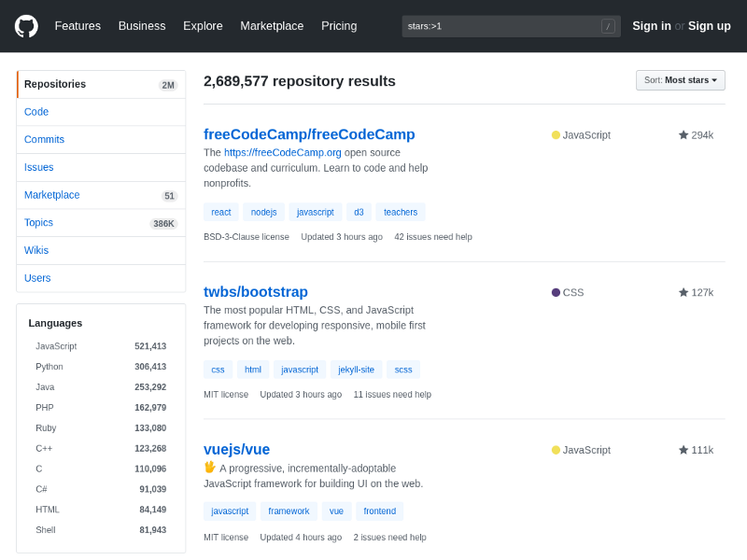Image resolution: width=747 pixels, height=560 pixels.
Task: Click the 111k stargazers count
Action: click(702, 450)
